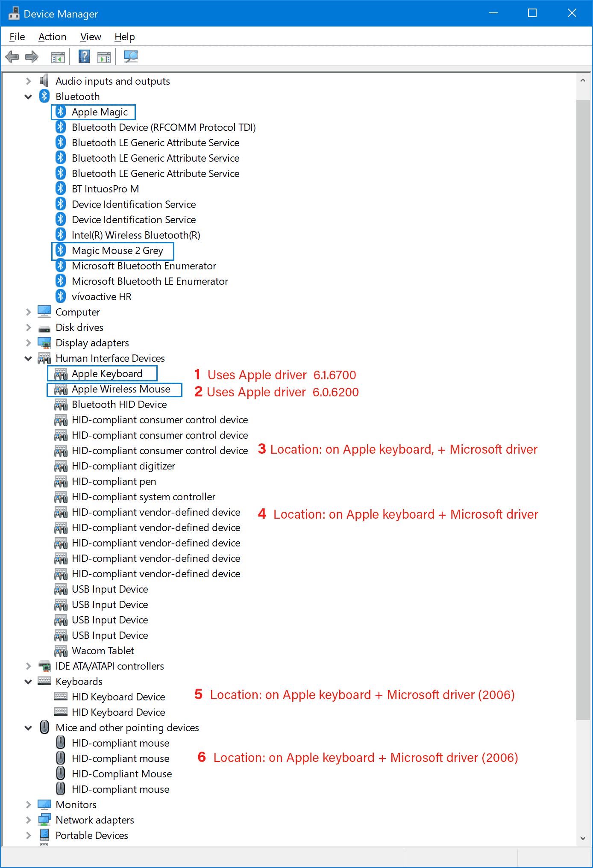593x868 pixels.
Task: Open the Help question mark toolbar icon
Action: pos(84,56)
